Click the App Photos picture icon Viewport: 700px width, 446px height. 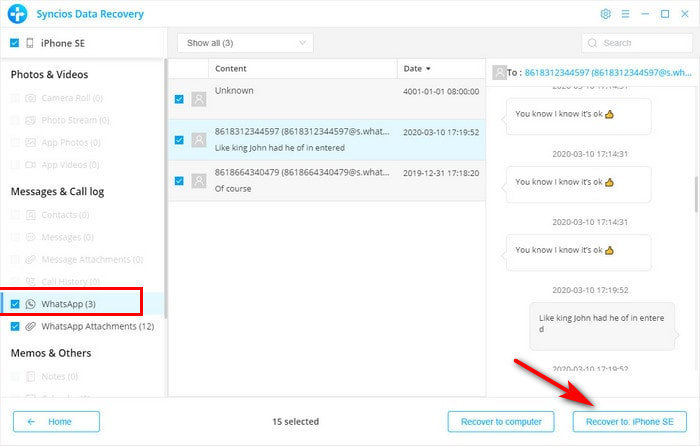coord(30,142)
